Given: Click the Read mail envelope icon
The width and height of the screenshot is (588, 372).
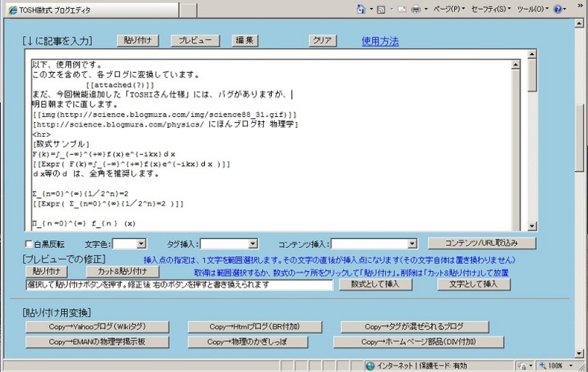Looking at the screenshot, I should coord(402,10).
